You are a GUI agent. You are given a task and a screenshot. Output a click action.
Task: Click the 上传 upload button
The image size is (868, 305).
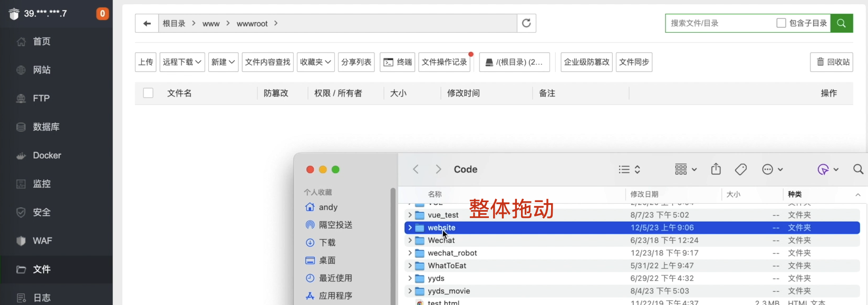click(x=146, y=62)
